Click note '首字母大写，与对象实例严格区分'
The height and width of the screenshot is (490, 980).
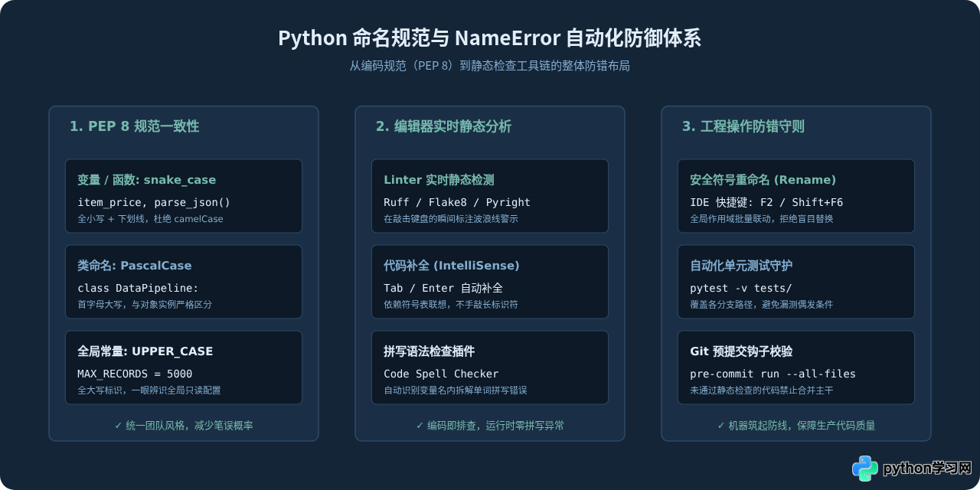pos(145,305)
